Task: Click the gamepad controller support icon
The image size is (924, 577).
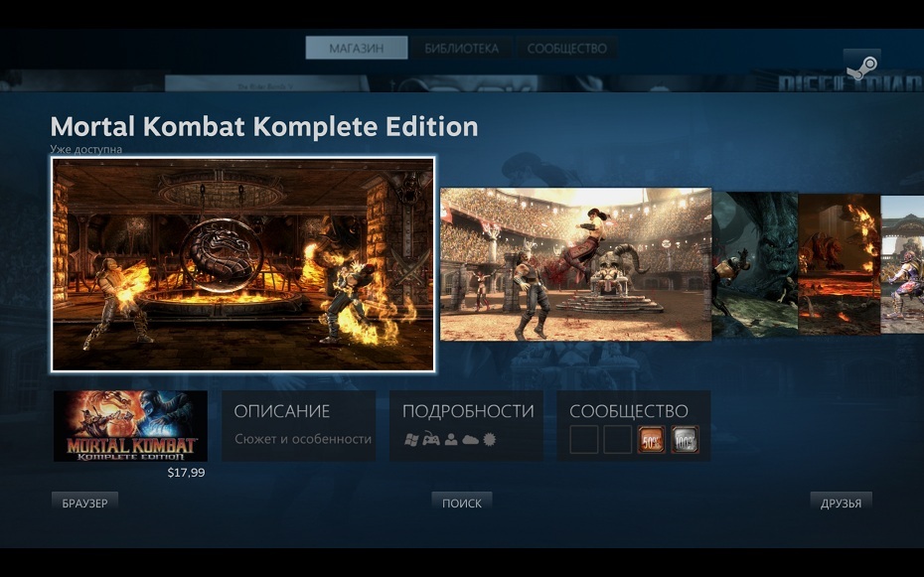Action: coord(431,439)
